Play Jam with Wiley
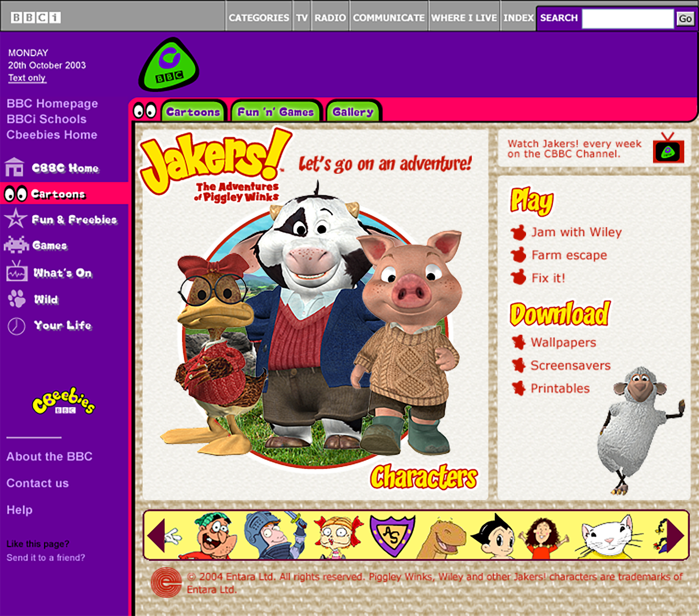The height and width of the screenshot is (616, 699). point(576,232)
